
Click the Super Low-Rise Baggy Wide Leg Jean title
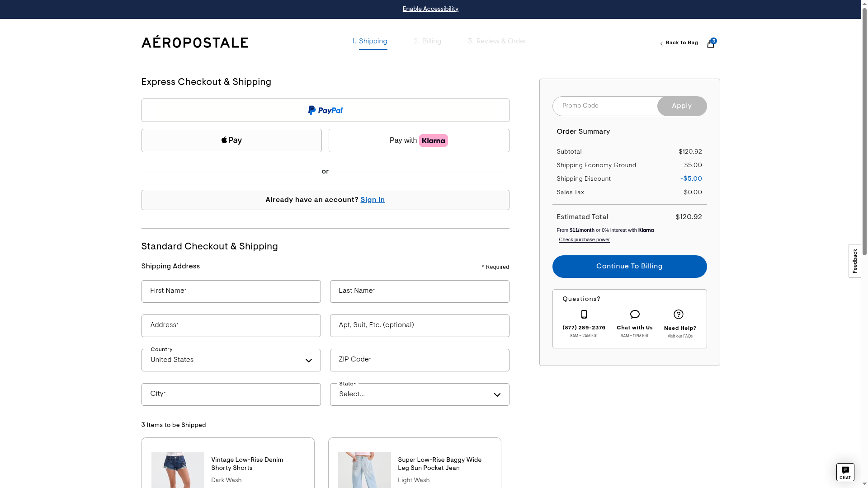[440, 464]
